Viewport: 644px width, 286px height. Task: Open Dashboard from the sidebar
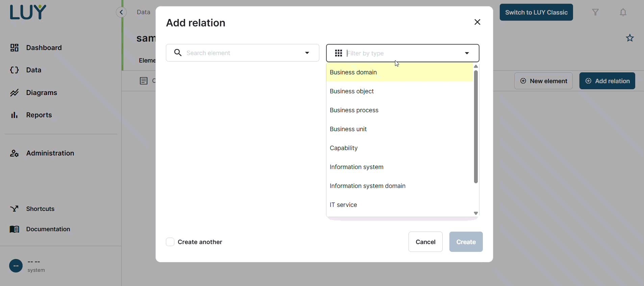[44, 48]
